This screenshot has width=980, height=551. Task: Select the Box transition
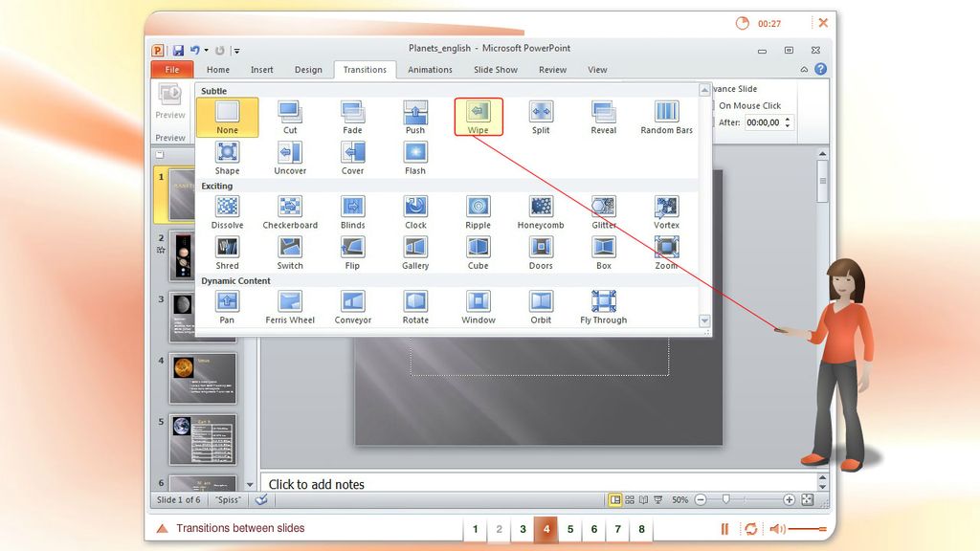(603, 253)
